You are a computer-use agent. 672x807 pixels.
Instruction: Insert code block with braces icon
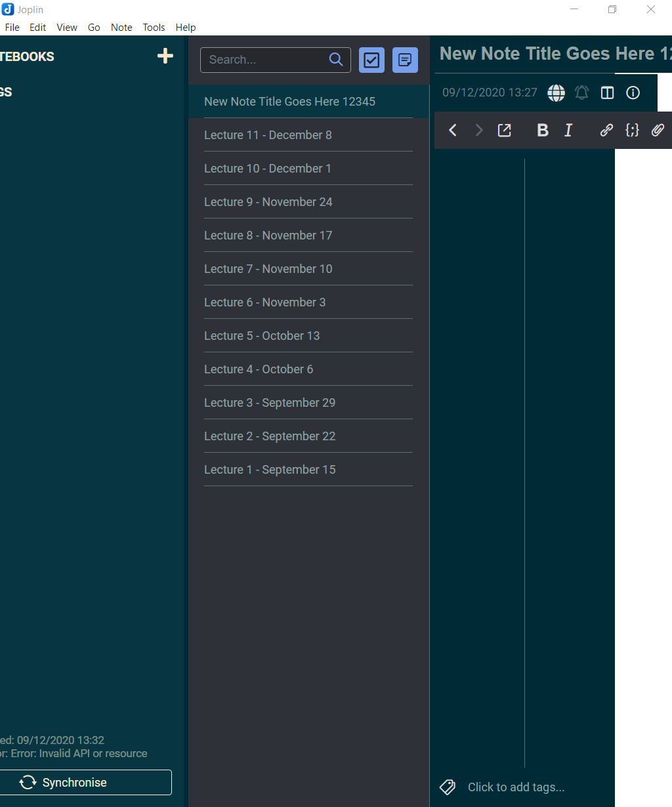click(632, 130)
